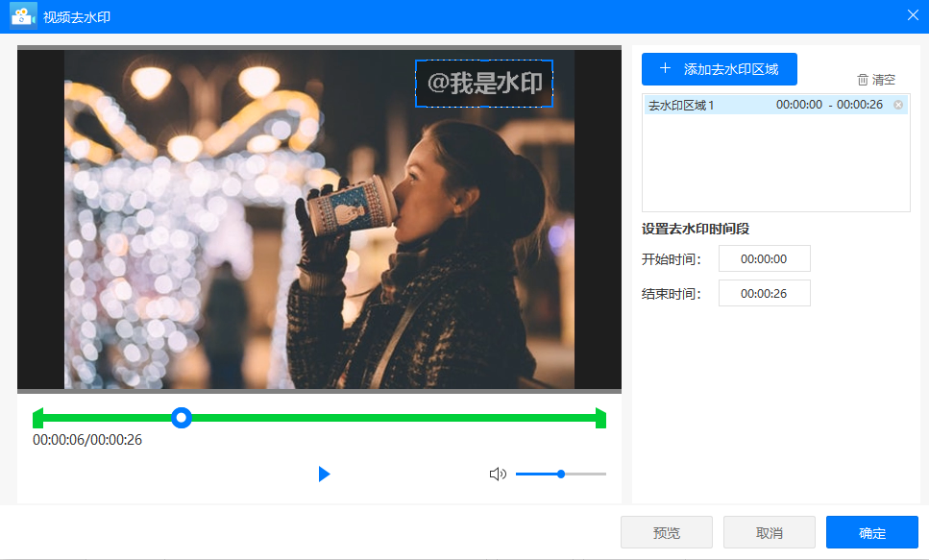The height and width of the screenshot is (560, 929).
Task: Click 添加去水印区域 to add a region
Action: pos(720,69)
